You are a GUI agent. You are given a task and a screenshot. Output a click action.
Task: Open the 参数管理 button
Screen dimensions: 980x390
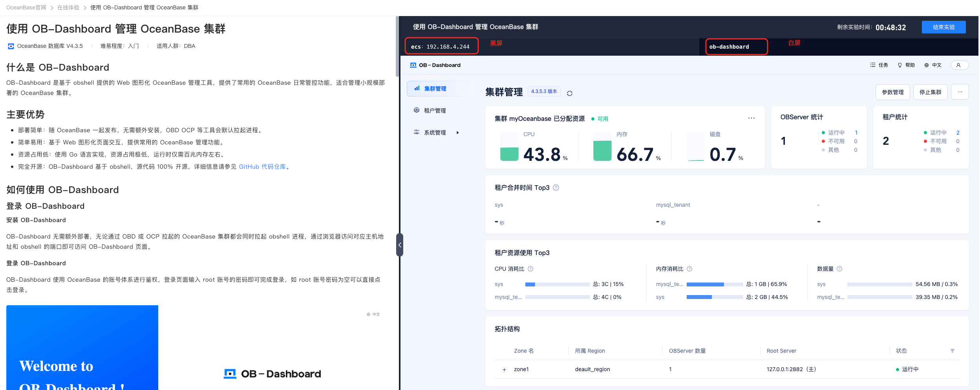892,92
